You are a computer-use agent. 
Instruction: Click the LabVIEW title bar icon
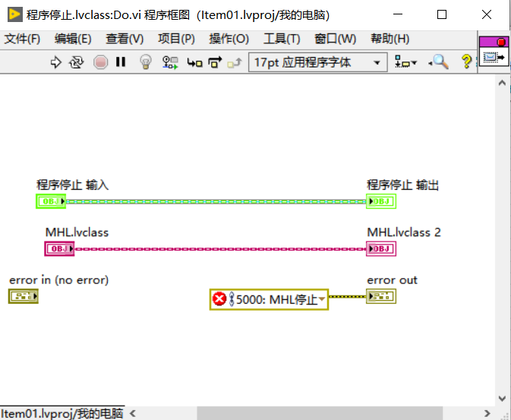tap(14, 14)
